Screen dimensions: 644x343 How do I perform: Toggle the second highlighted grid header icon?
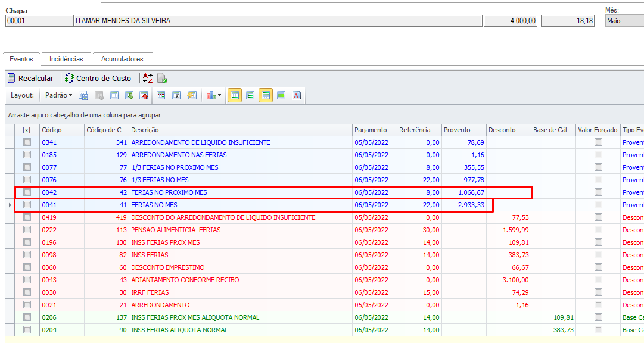(x=266, y=95)
